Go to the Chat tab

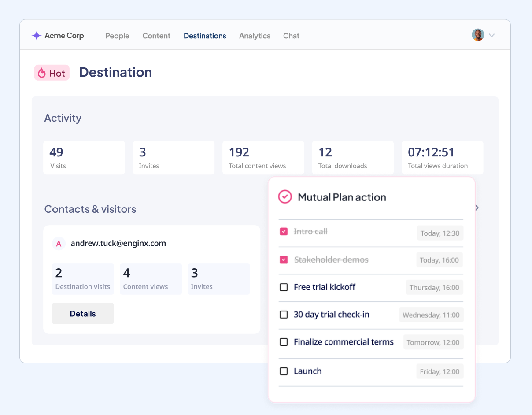click(x=291, y=36)
